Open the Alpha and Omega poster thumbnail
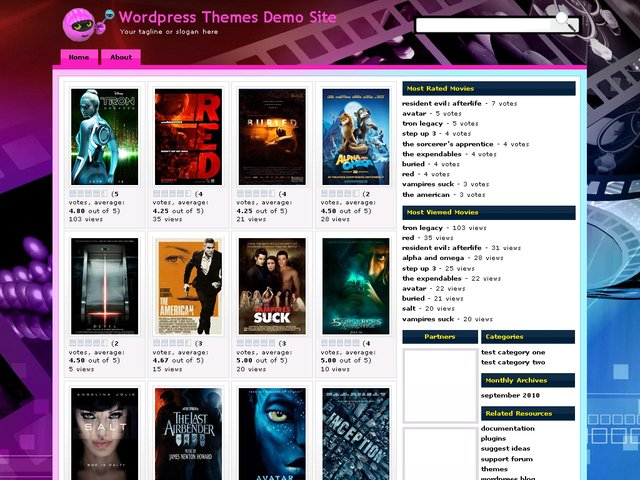This screenshot has width=640, height=480. [356, 137]
